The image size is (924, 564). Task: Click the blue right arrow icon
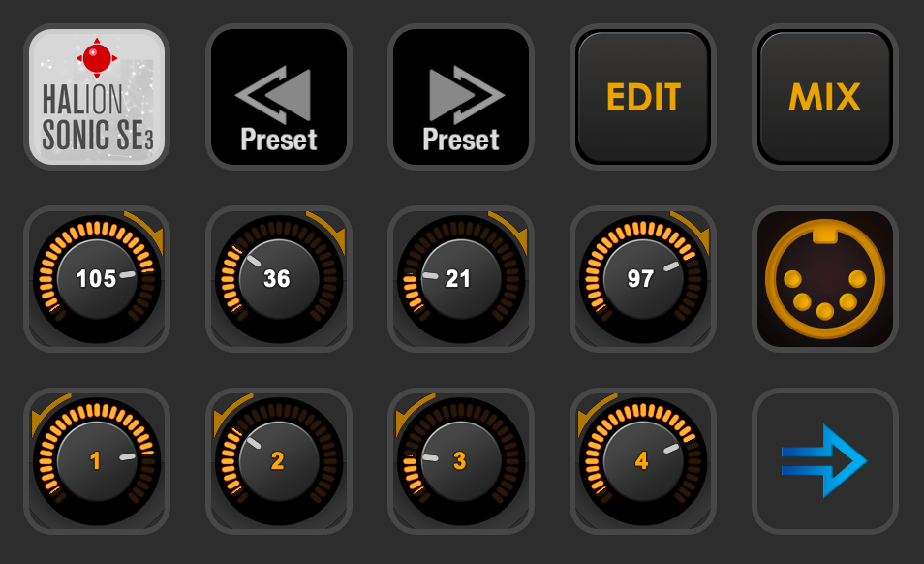pyautogui.click(x=825, y=461)
